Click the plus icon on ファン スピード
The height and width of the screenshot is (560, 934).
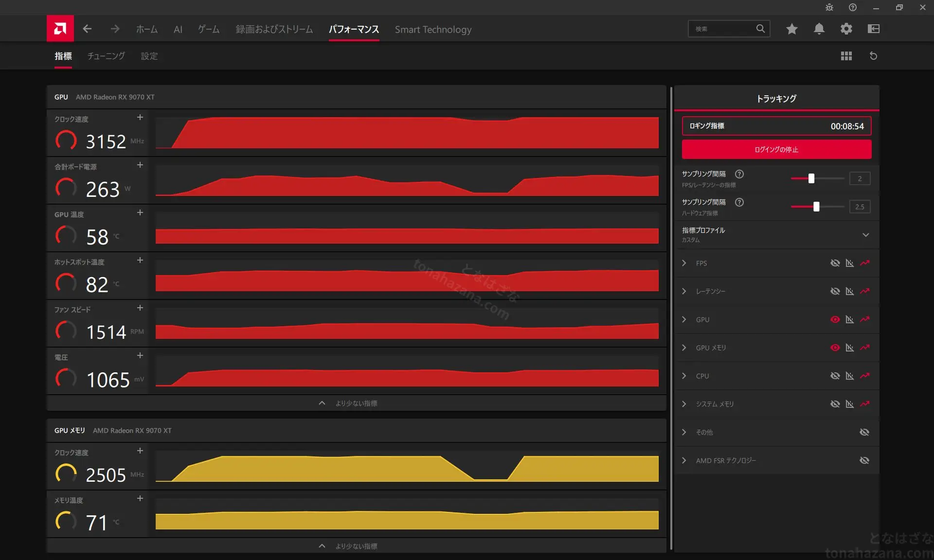pyautogui.click(x=140, y=308)
